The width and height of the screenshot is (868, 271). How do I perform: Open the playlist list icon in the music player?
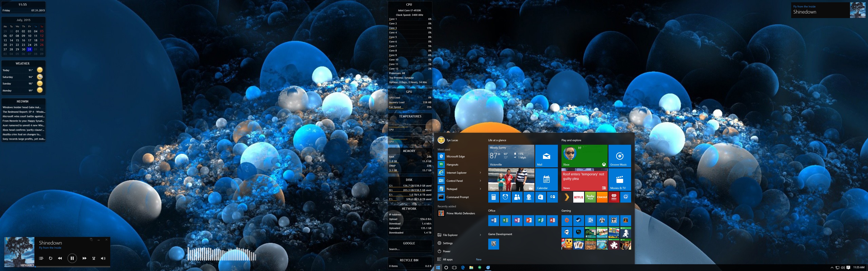[41, 258]
